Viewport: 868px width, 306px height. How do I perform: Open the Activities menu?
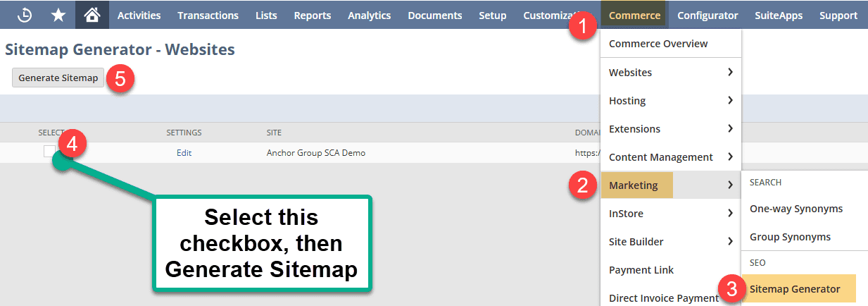[139, 15]
